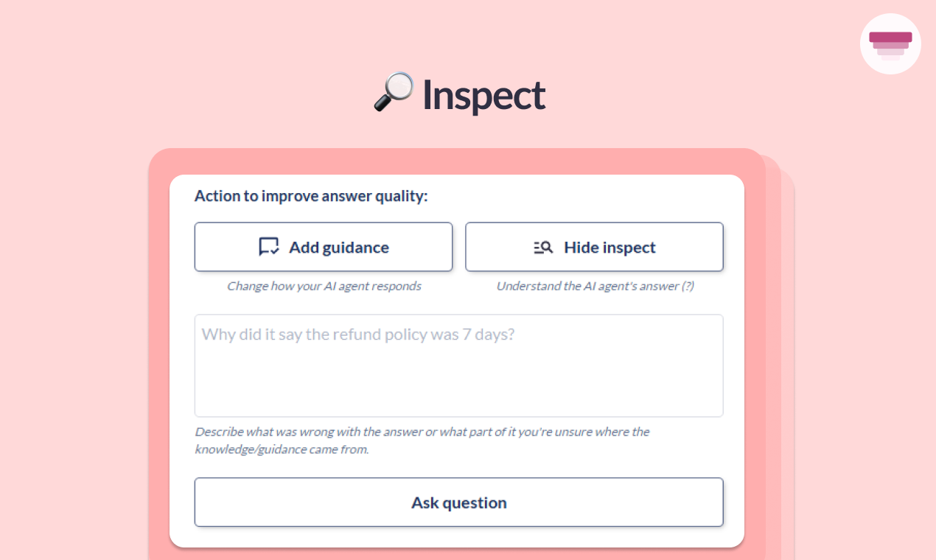The width and height of the screenshot is (936, 560).
Task: Click the "Action to improve answer quality" label
Action: tap(310, 196)
